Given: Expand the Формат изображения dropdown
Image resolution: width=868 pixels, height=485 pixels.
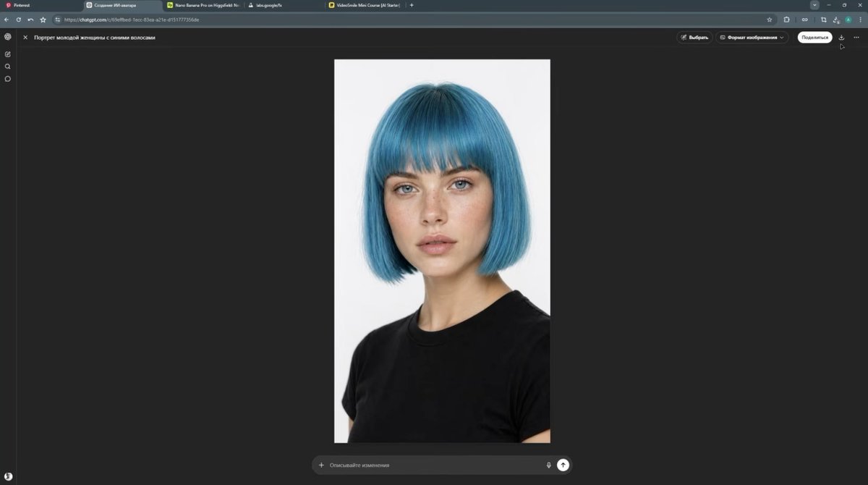Looking at the screenshot, I should [x=752, y=37].
